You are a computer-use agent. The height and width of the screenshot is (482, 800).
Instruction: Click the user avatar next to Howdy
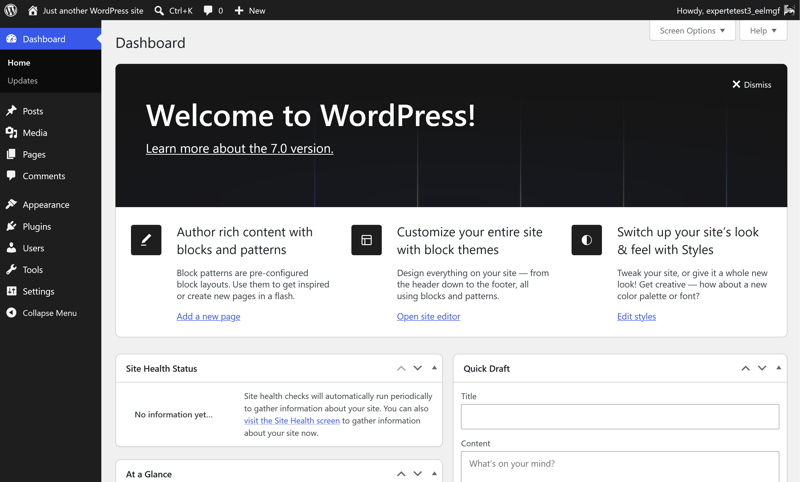pos(789,10)
